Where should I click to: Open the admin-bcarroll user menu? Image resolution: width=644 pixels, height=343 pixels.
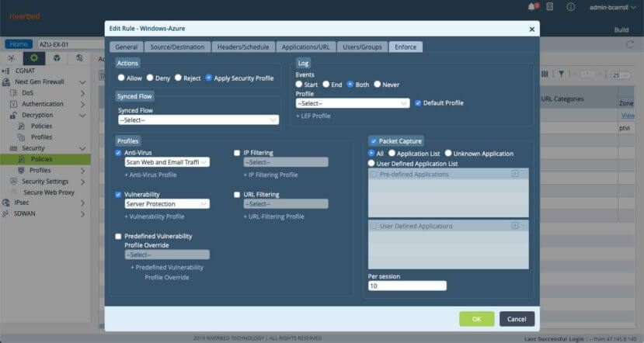pyautogui.click(x=612, y=8)
